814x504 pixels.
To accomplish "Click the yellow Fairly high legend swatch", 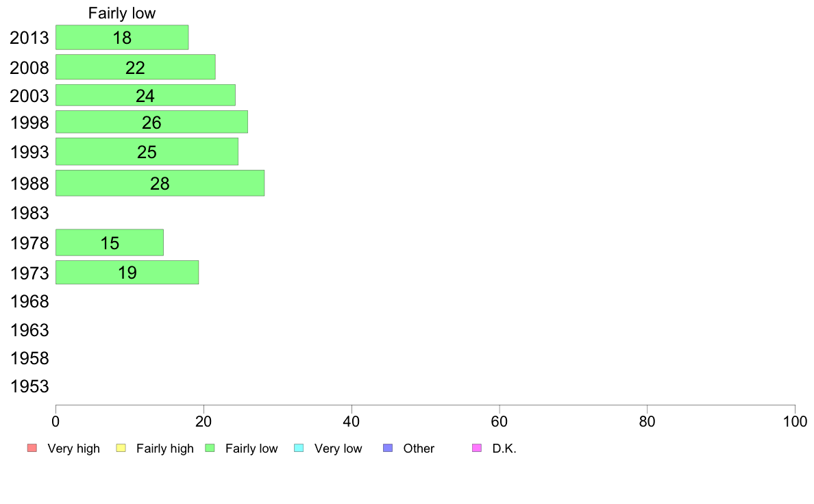I will click(121, 448).
